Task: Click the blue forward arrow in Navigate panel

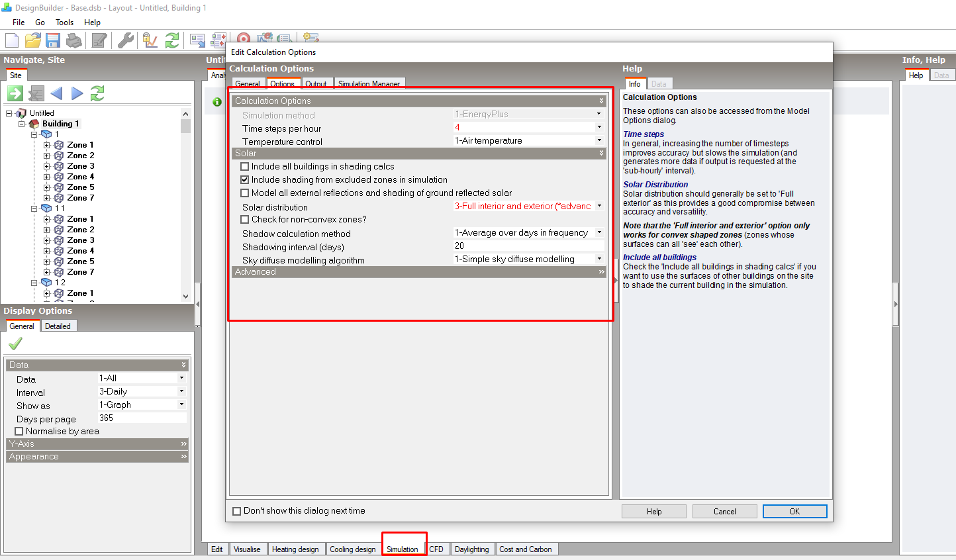Action: [77, 93]
